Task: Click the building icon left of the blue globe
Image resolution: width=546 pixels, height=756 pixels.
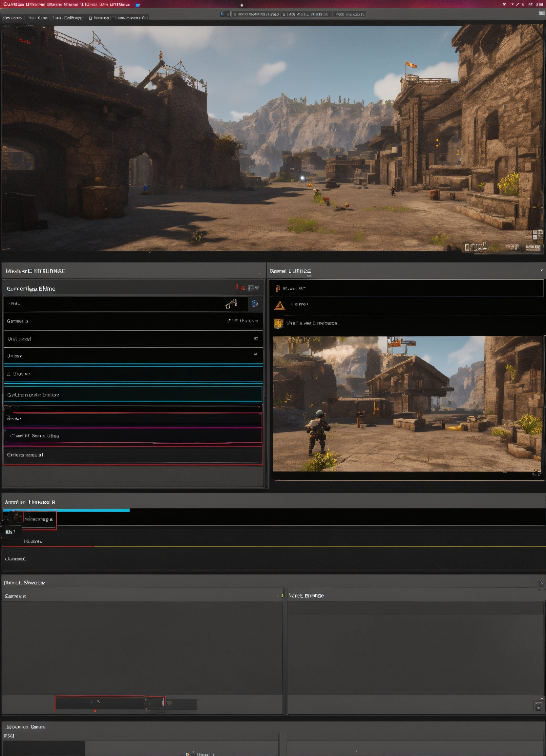Action: (231, 303)
